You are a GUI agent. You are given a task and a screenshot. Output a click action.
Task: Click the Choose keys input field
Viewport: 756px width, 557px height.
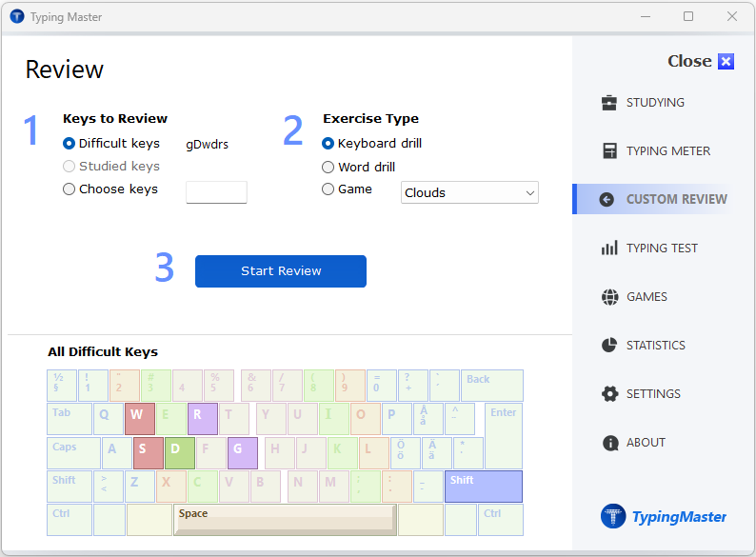point(216,192)
